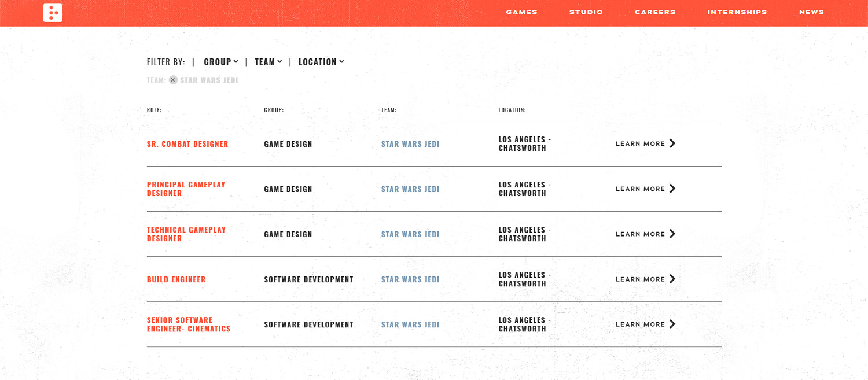Click arrow icon for Sr. Combat Designer
Screen dimensions: 868x380
[672, 143]
